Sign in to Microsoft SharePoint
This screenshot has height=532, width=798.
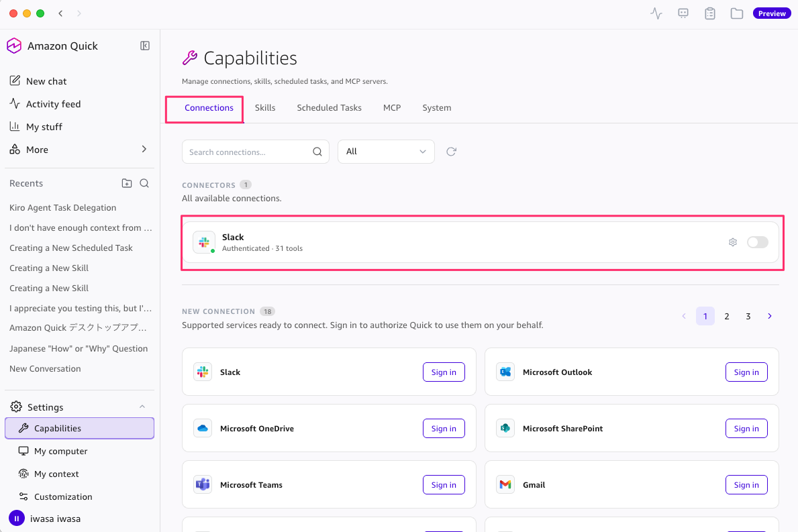click(x=746, y=428)
